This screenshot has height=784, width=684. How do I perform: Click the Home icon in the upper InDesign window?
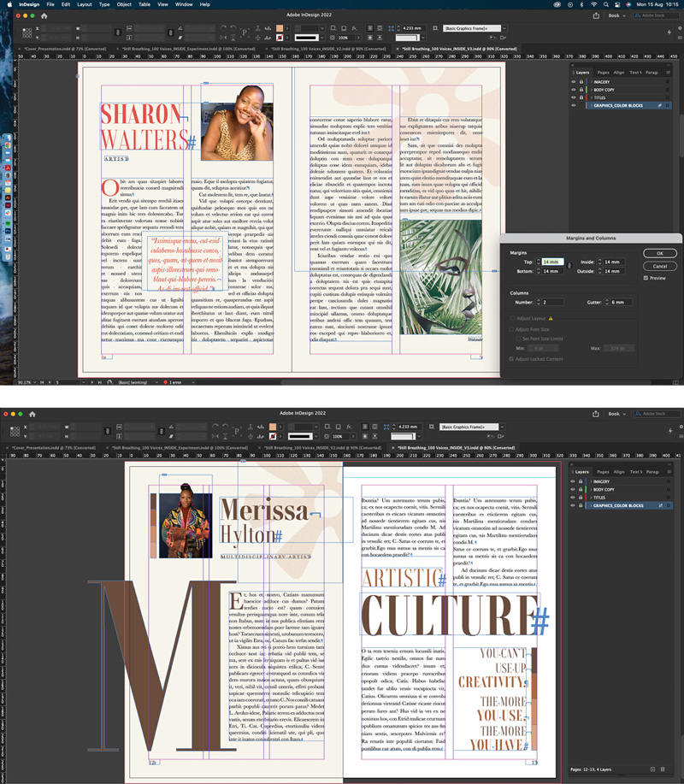[x=44, y=16]
